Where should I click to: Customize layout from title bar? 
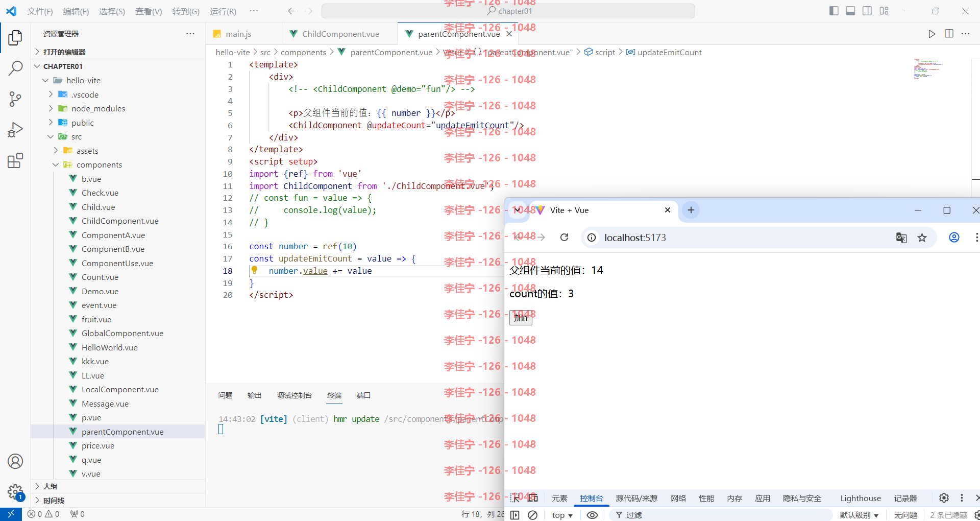pos(884,11)
